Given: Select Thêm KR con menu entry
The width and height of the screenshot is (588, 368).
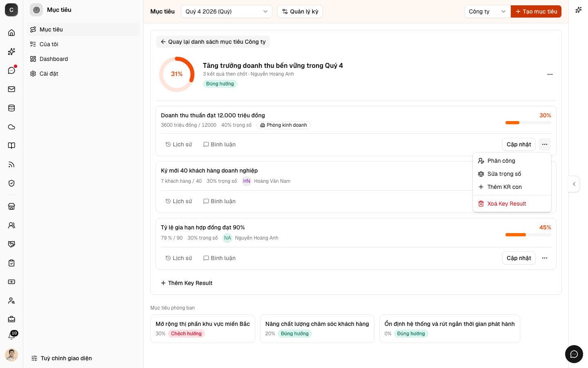Looking at the screenshot, I should (x=512, y=187).
